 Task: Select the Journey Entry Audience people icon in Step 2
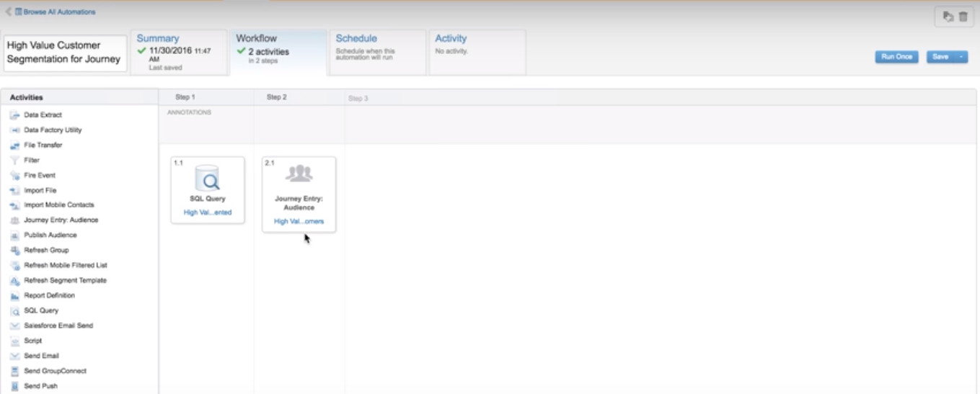point(299,174)
